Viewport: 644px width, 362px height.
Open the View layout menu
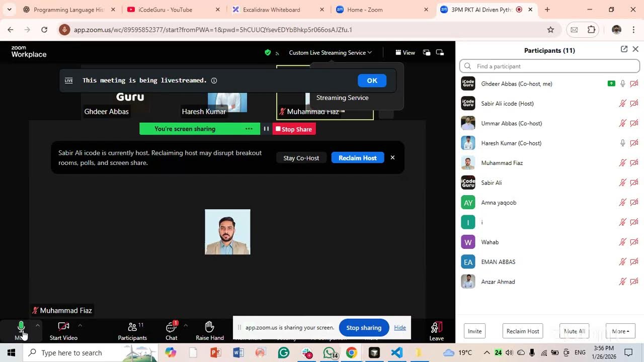tap(405, 52)
